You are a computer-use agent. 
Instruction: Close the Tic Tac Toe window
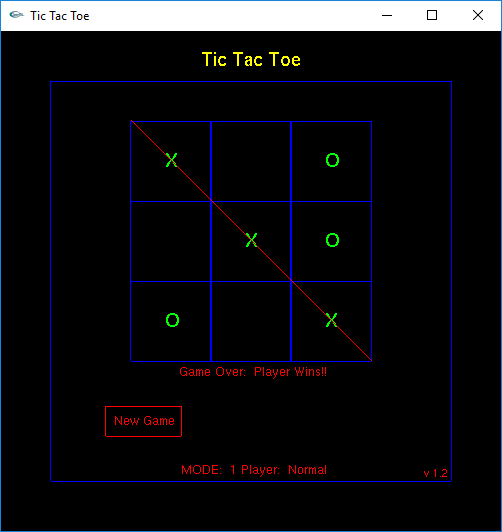click(478, 15)
